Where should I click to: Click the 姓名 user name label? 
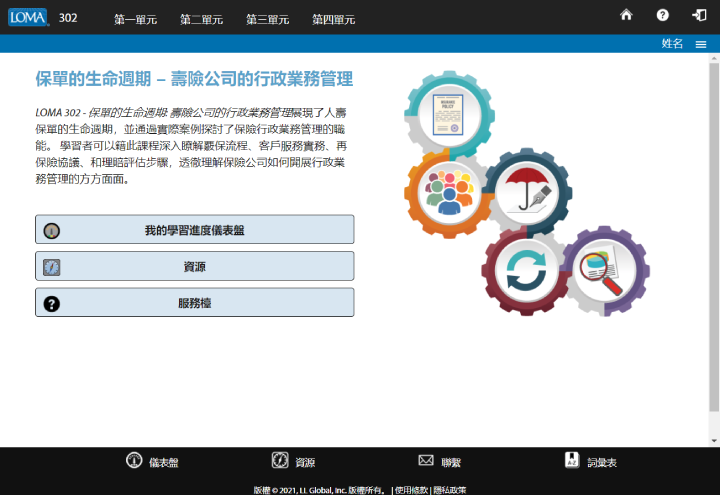tap(672, 44)
